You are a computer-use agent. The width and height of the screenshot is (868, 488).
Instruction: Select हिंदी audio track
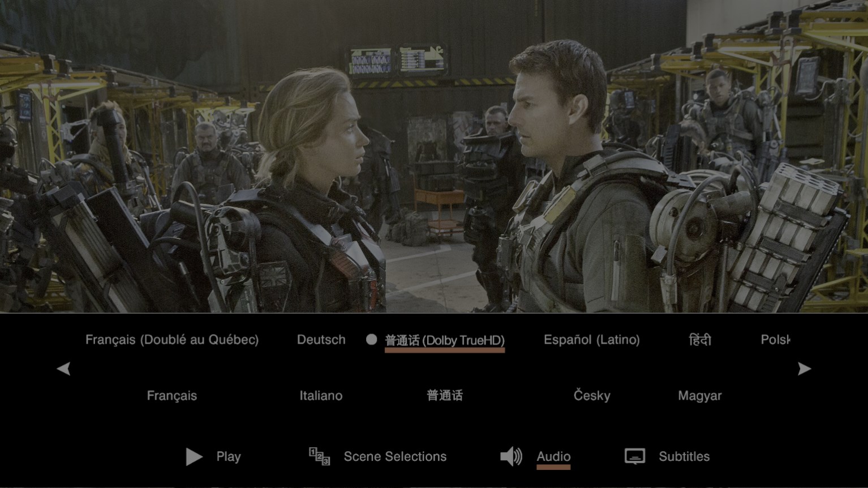click(700, 340)
